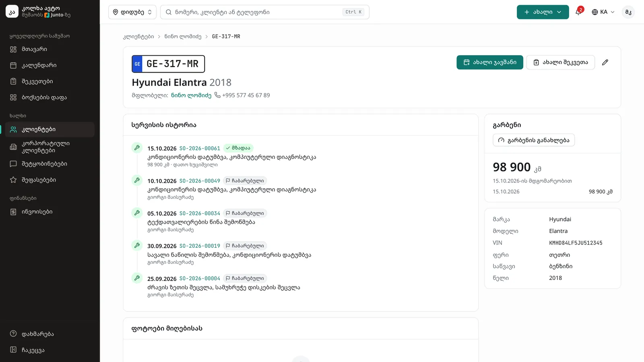Click the GE-317-MR license plate badge

168,64
